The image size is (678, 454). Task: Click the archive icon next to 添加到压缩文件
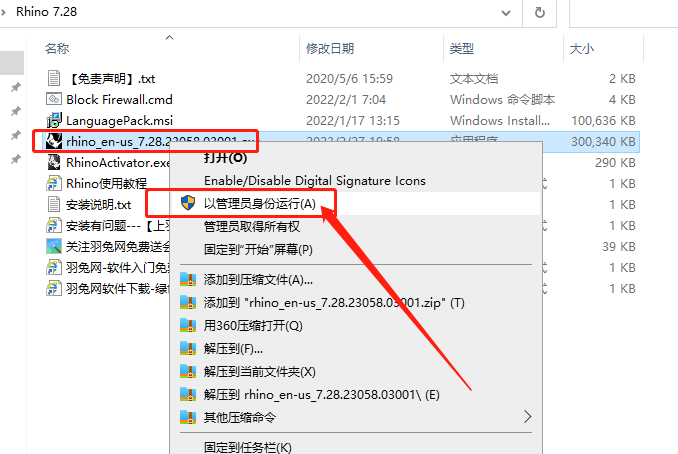(188, 279)
